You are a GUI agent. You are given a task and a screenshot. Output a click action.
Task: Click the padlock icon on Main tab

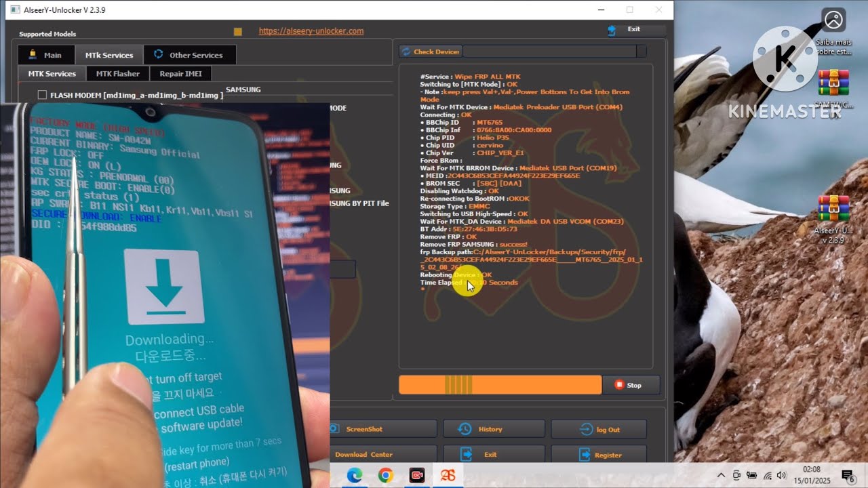pyautogui.click(x=32, y=56)
